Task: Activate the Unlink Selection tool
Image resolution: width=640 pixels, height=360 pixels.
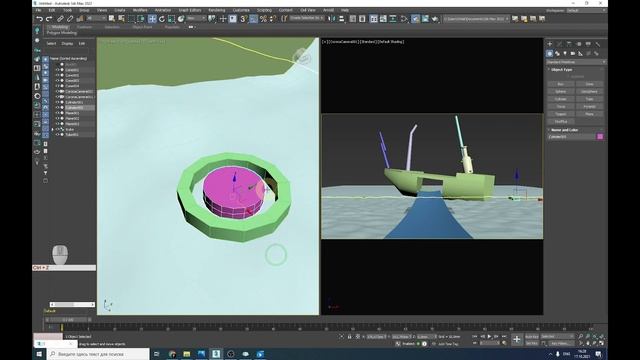Action: click(x=70, y=19)
